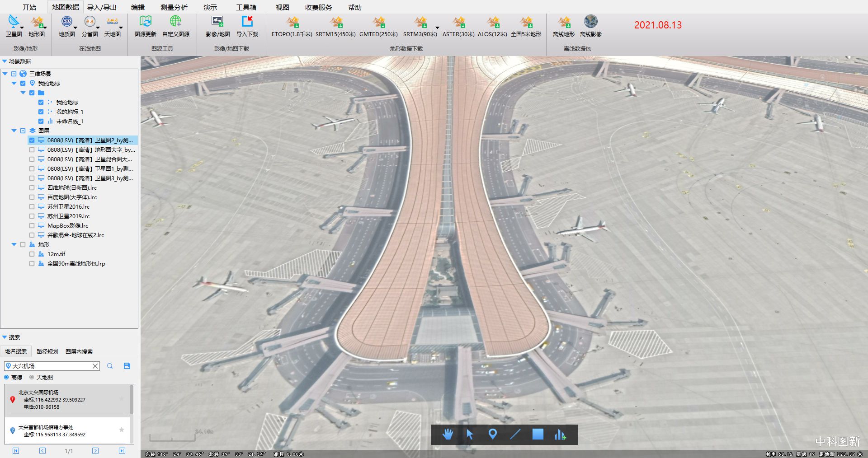Download SRTM15(450米) terrain data
868x458 pixels.
point(335,26)
